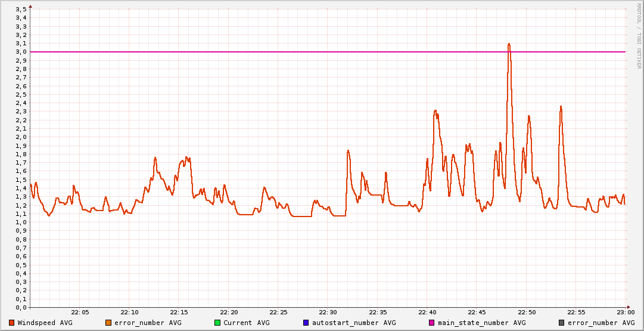Click the 3,0 value on the y-axis
Image resolution: width=644 pixels, height=331 pixels.
pyautogui.click(x=21, y=52)
